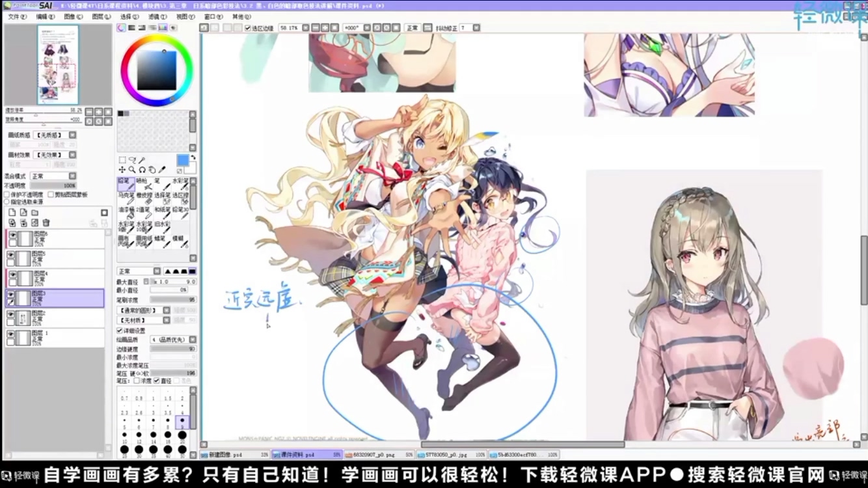Open the 窗口 menu
The image size is (868, 488).
click(213, 16)
